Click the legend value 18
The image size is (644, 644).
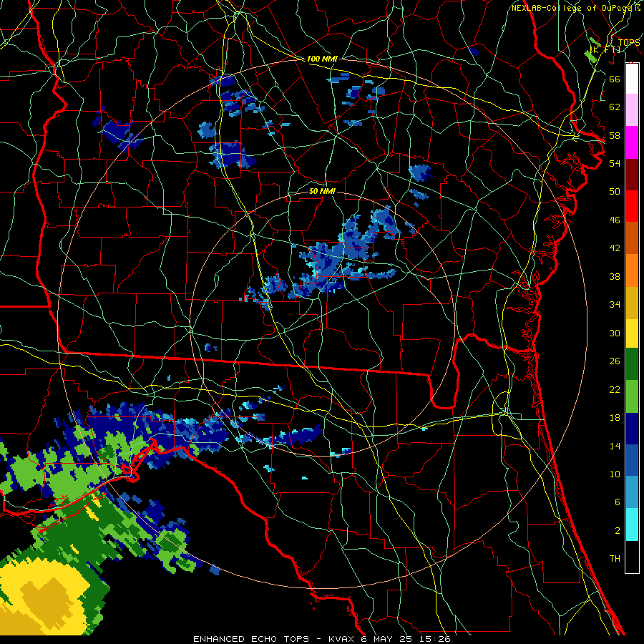click(x=615, y=418)
